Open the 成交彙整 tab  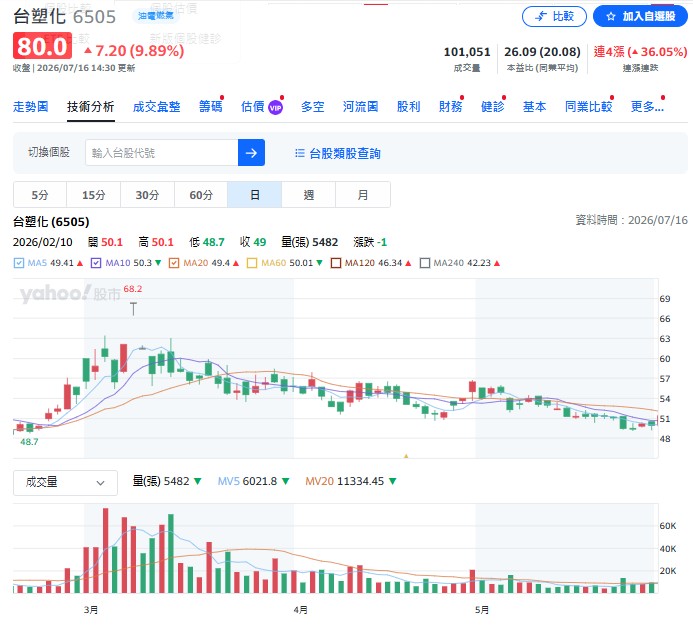(x=156, y=107)
